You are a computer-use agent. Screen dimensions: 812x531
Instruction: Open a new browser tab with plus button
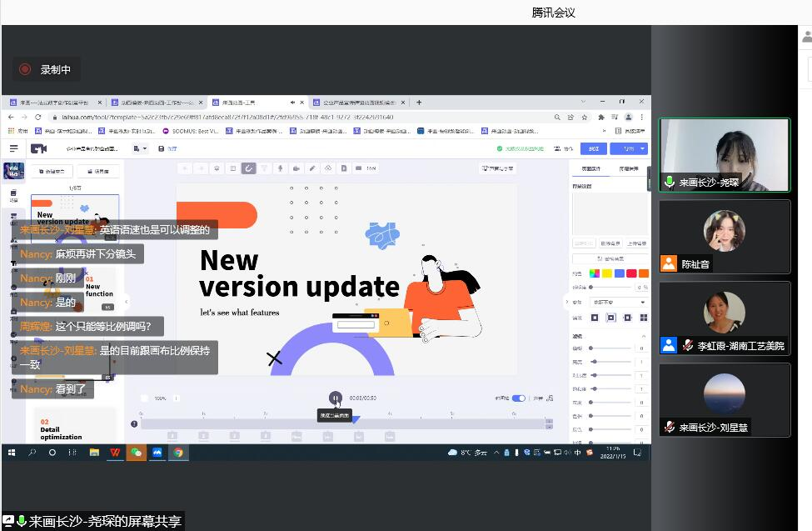tap(419, 103)
